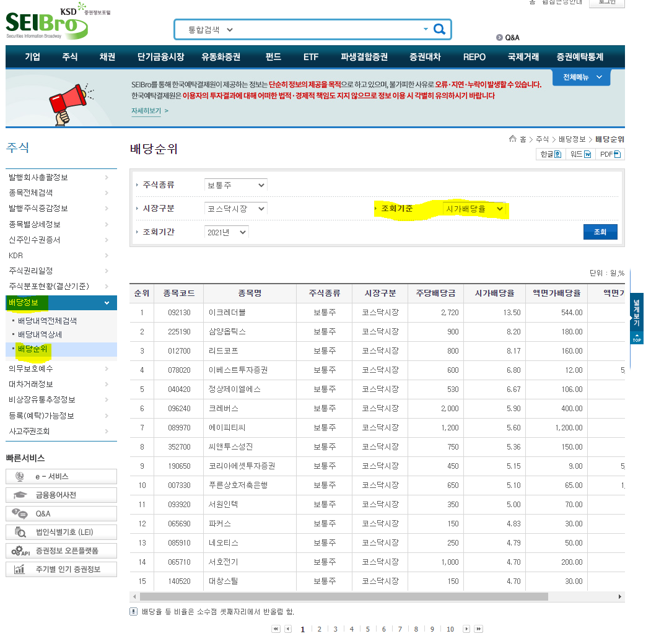Open search suggestion arrow in search box

pos(426,29)
